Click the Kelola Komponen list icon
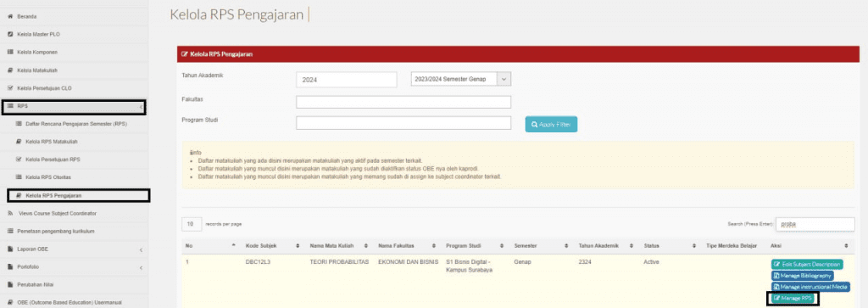 click(10, 52)
